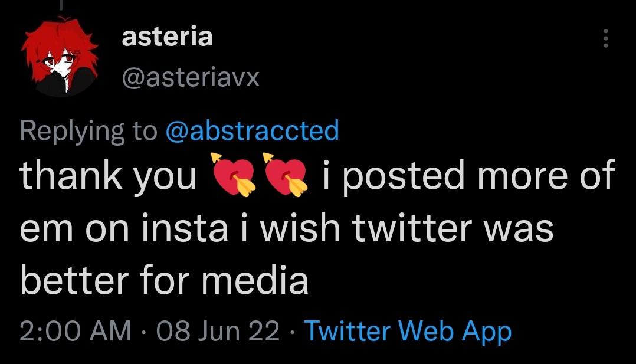The height and width of the screenshot is (364, 636).
Task: Click the "Replying to" label
Action: [x=88, y=130]
